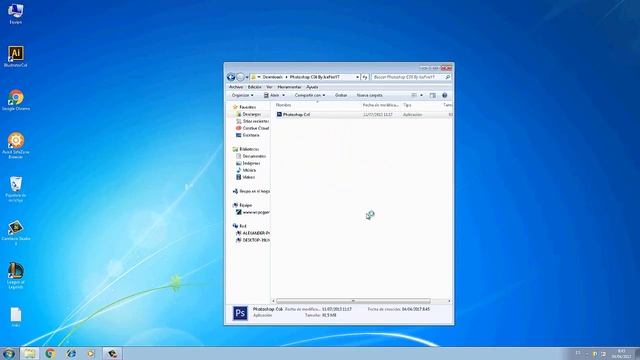Select the DESKTOP network computer entry

[x=253, y=240]
